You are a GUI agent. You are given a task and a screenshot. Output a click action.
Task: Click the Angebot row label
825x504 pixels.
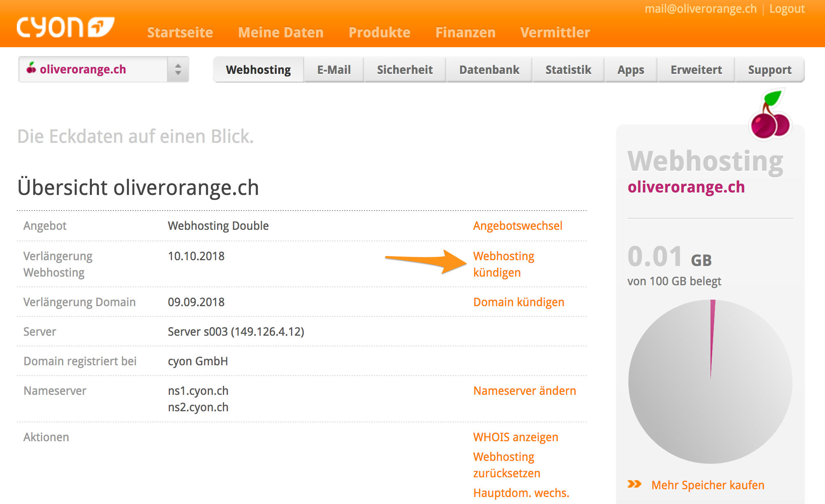coord(45,226)
